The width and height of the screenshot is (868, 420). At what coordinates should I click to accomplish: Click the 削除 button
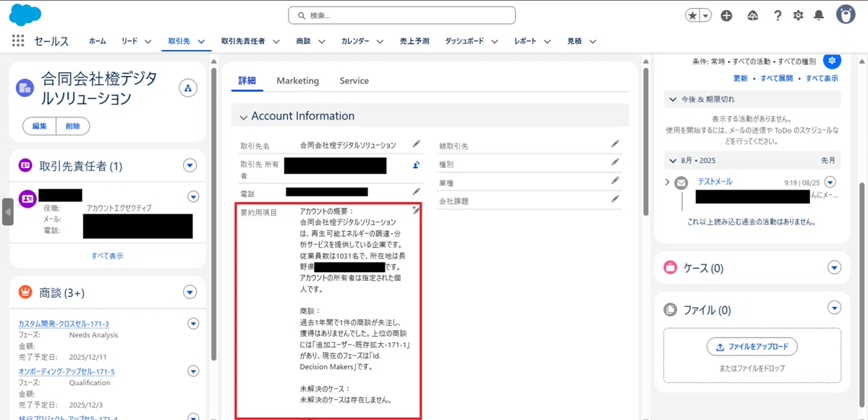pos(73,126)
